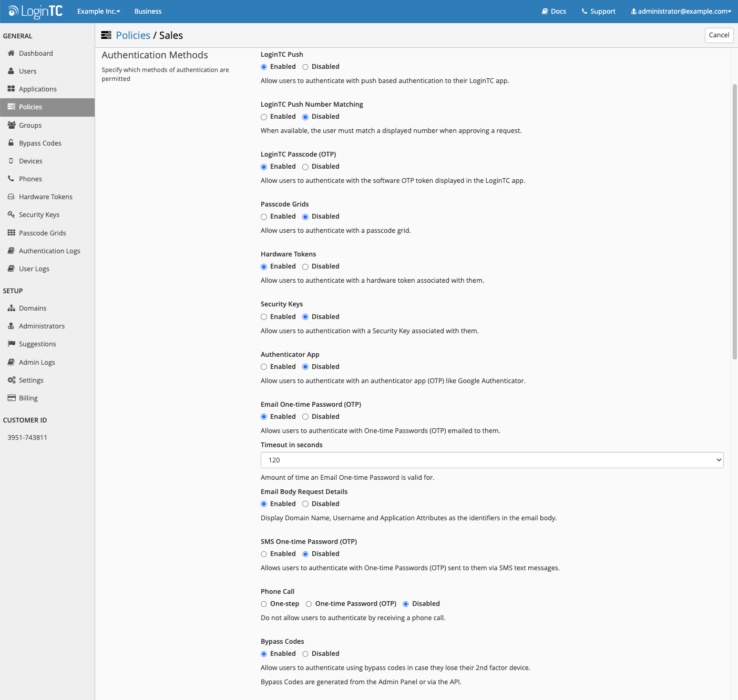Go to Authentication Logs in sidebar

point(49,251)
